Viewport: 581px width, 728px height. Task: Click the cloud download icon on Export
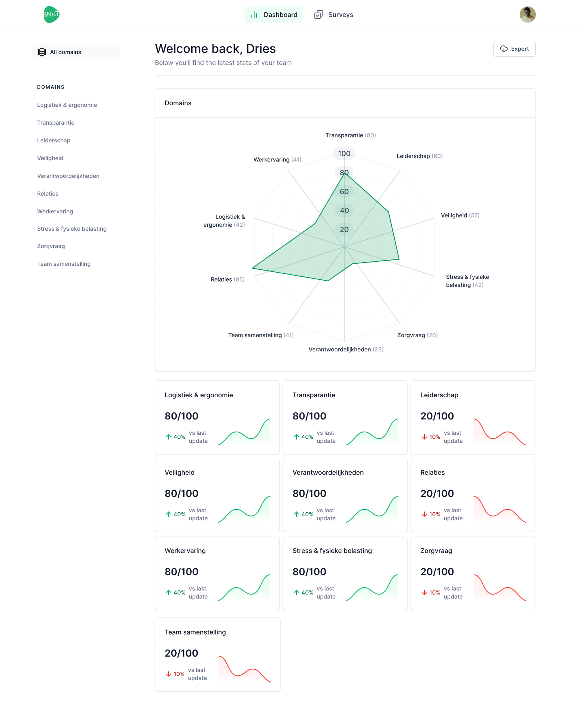[504, 49]
